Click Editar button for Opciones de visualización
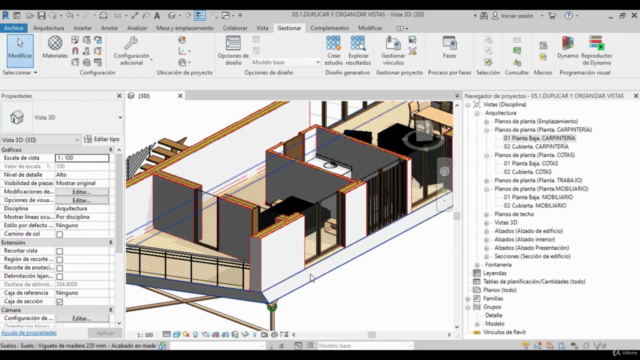Viewport: 640px width, 360px height. pyautogui.click(x=82, y=200)
